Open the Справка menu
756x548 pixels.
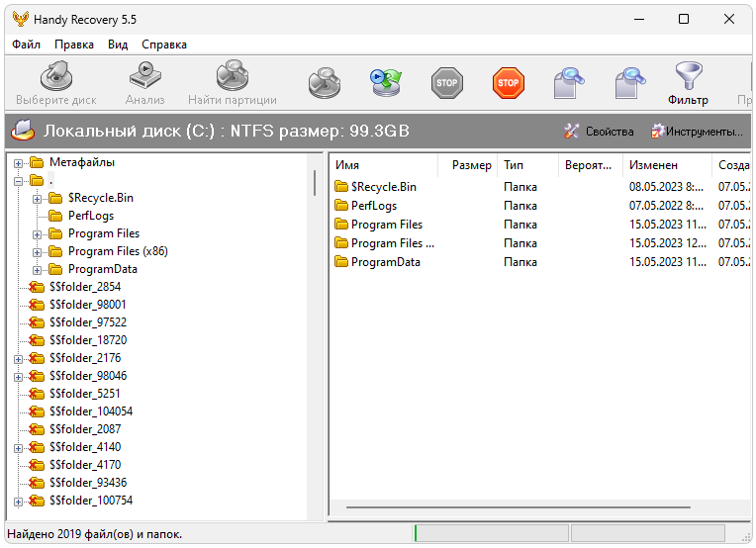point(164,45)
